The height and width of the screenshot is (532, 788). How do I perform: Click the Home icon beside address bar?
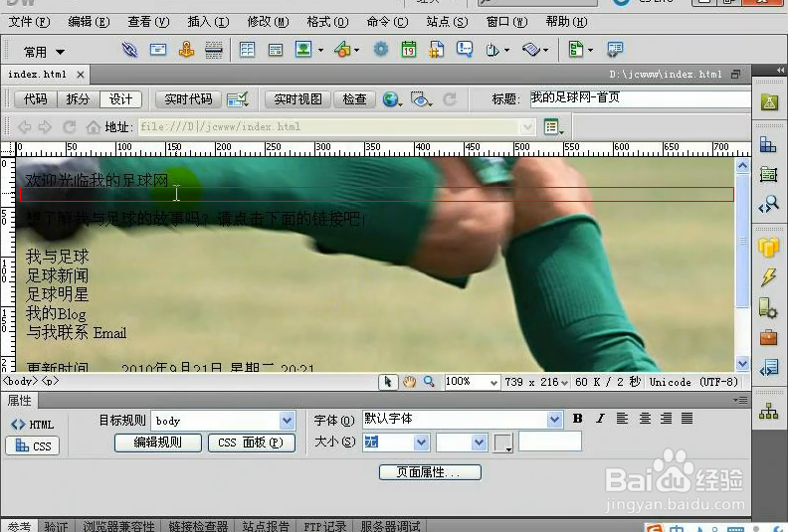point(93,127)
